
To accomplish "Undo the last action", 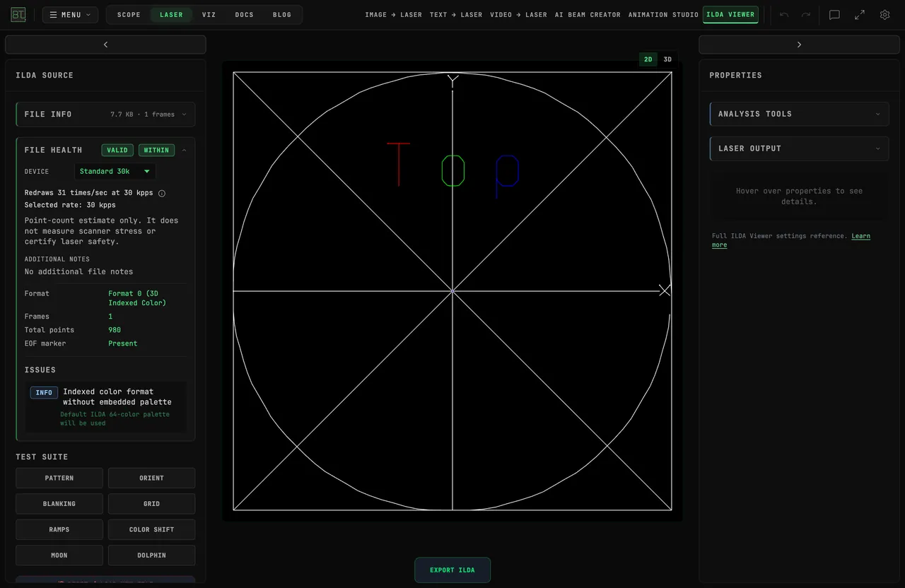I will (784, 15).
